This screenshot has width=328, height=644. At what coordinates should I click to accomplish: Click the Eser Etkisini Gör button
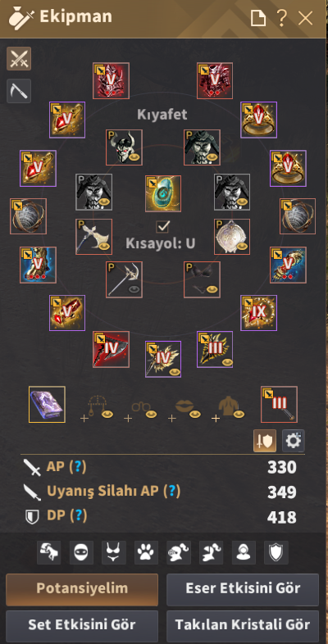243,589
